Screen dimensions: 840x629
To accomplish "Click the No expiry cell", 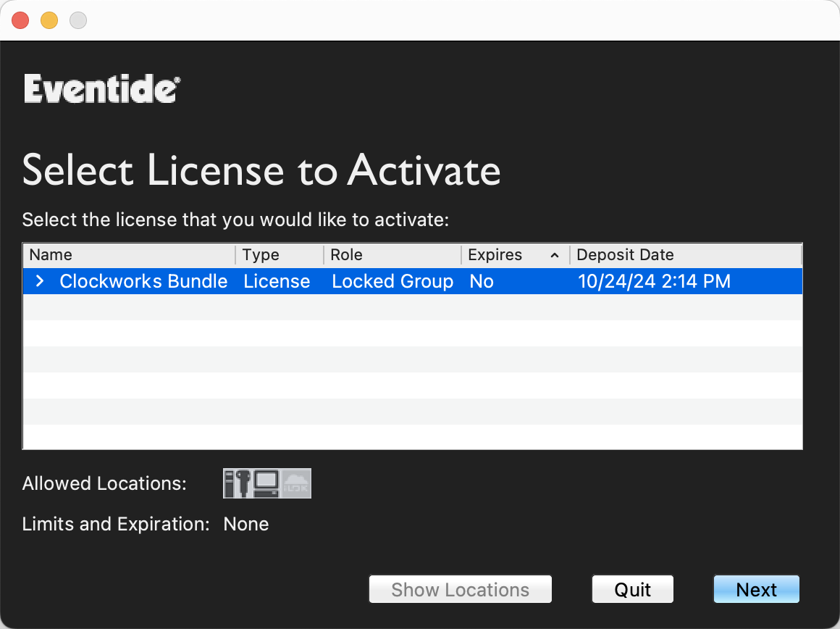I will click(x=482, y=281).
